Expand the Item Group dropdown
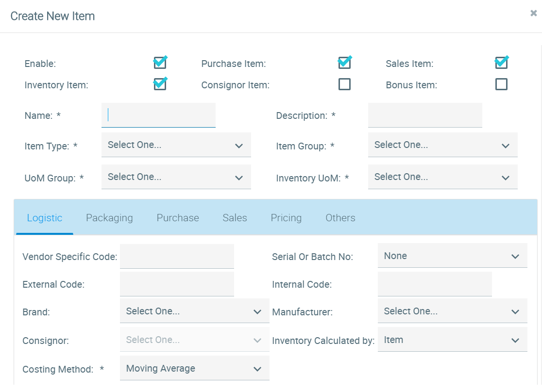 [x=442, y=145]
